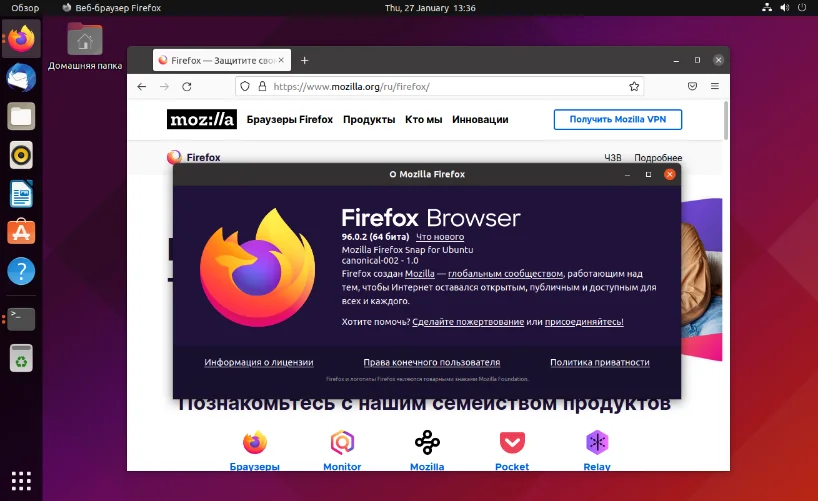
Task: Open the Домашняя папка desktop folder
Action: pyautogui.click(x=85, y=47)
